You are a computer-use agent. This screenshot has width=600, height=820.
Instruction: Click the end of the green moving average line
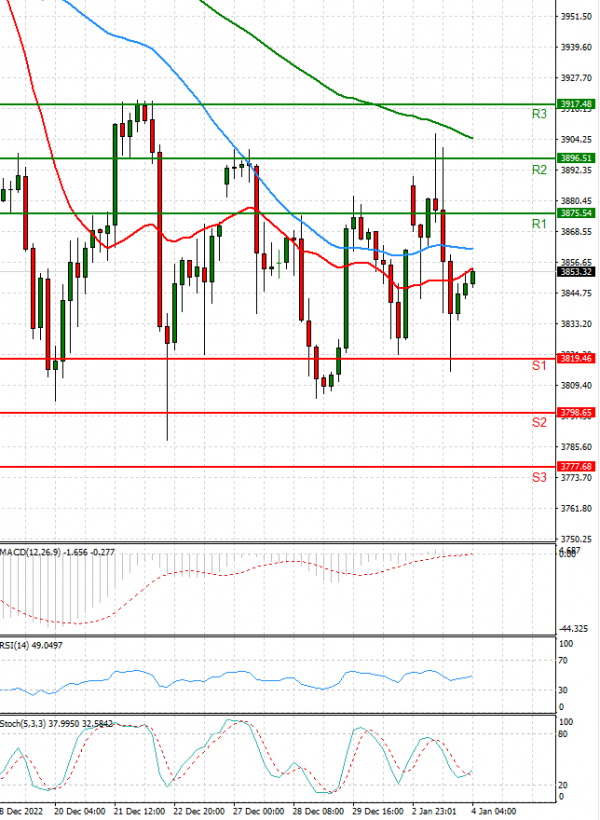[x=472, y=138]
